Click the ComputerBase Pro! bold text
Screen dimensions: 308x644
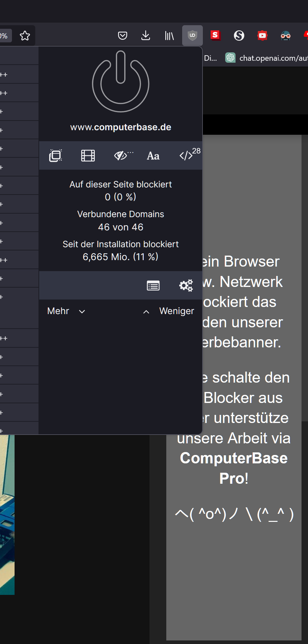coord(234,468)
